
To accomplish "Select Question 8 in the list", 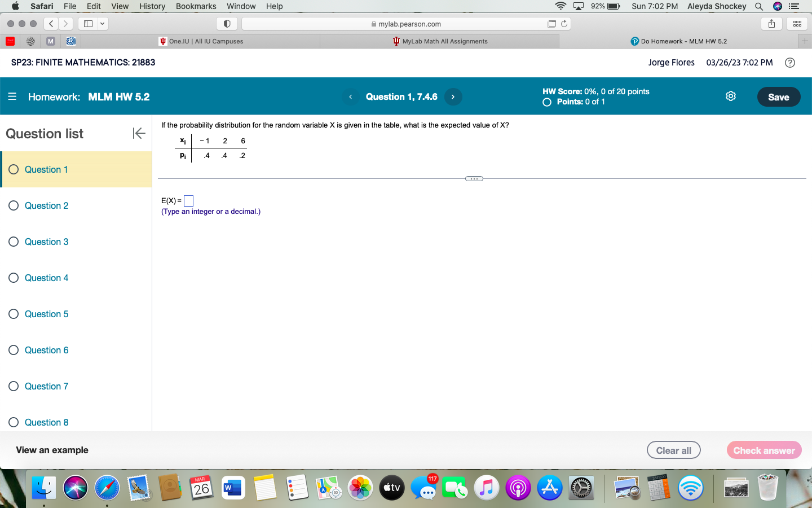I will [76, 422].
